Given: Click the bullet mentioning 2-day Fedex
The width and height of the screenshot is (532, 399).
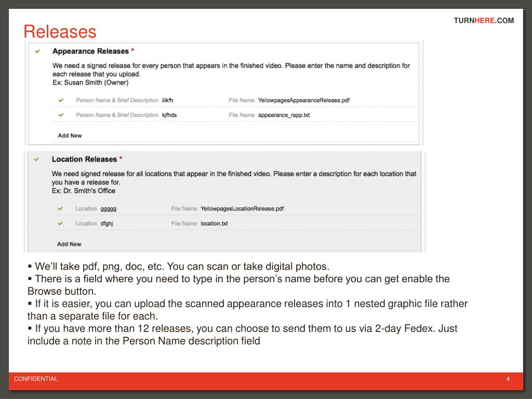Looking at the screenshot, I should 242,335.
